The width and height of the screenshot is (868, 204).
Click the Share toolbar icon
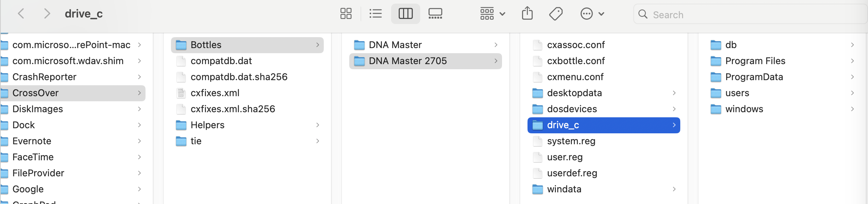point(527,14)
